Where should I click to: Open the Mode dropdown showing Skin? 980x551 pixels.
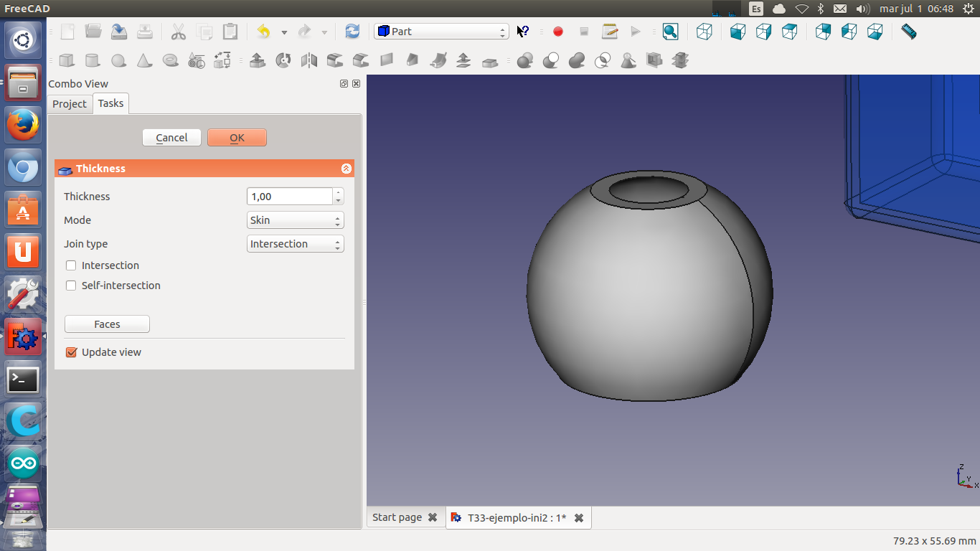point(295,220)
